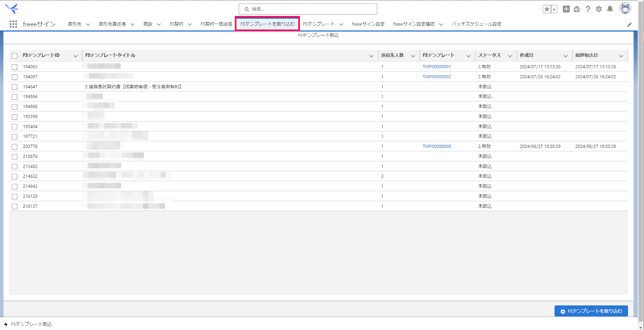Viewport: 644px width, 330px height.
Task: Expand the 取引先 tab dropdown chevron
Action: [88, 25]
